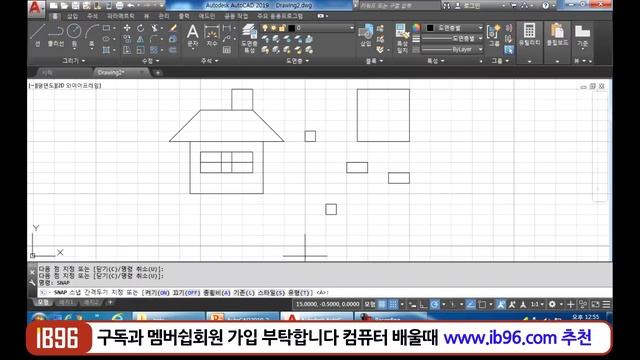Expand the 도면층 (Layers) panel
The width and height of the screenshot is (640, 360).
click(x=297, y=60)
